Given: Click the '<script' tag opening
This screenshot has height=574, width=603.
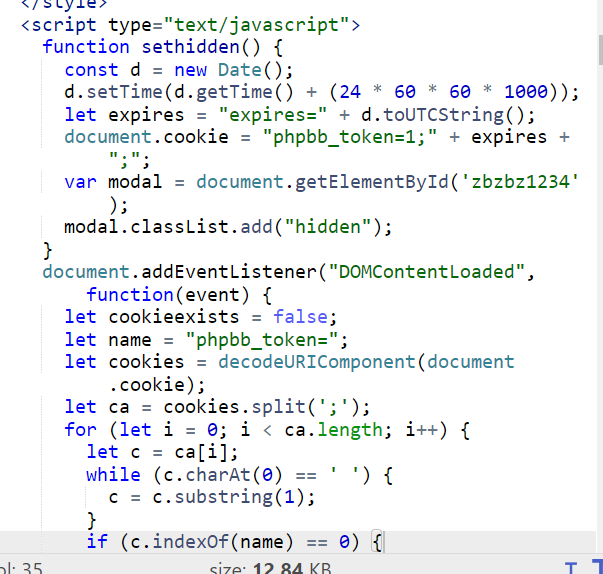Looking at the screenshot, I should point(59,25).
